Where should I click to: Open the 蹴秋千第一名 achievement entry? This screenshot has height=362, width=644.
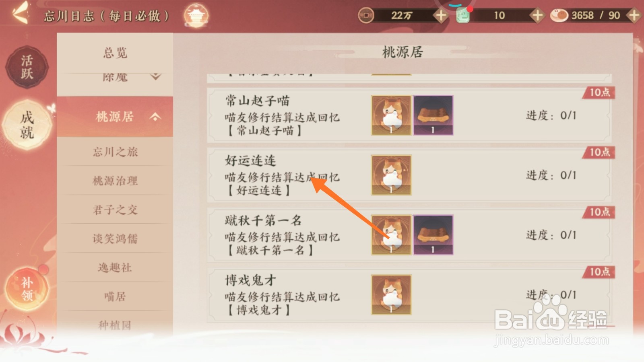tap(409, 235)
